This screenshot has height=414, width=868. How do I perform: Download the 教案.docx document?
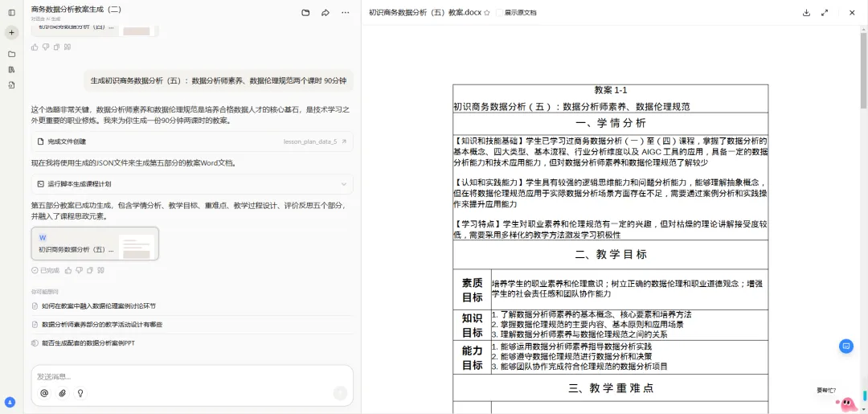[x=807, y=13]
